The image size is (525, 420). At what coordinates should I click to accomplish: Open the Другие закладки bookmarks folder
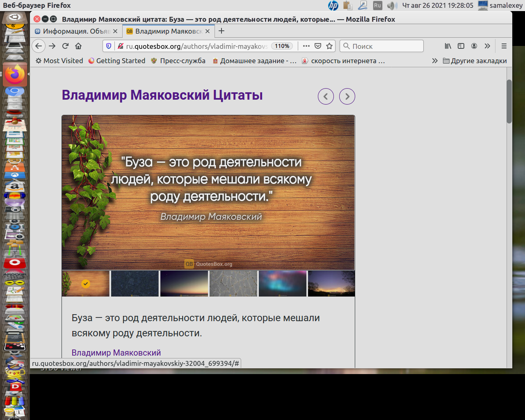475,61
